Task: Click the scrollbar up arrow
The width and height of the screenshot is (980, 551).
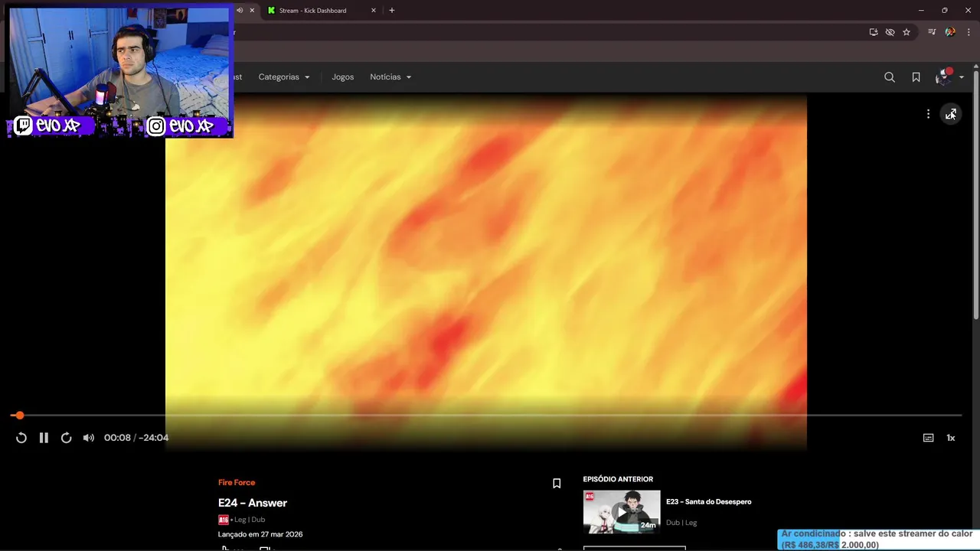Action: [x=975, y=67]
